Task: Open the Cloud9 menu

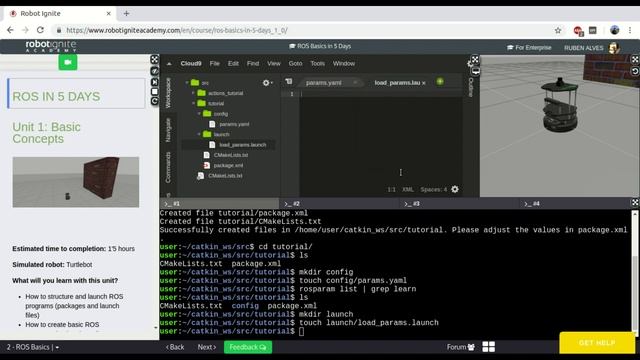Action: 191,64
